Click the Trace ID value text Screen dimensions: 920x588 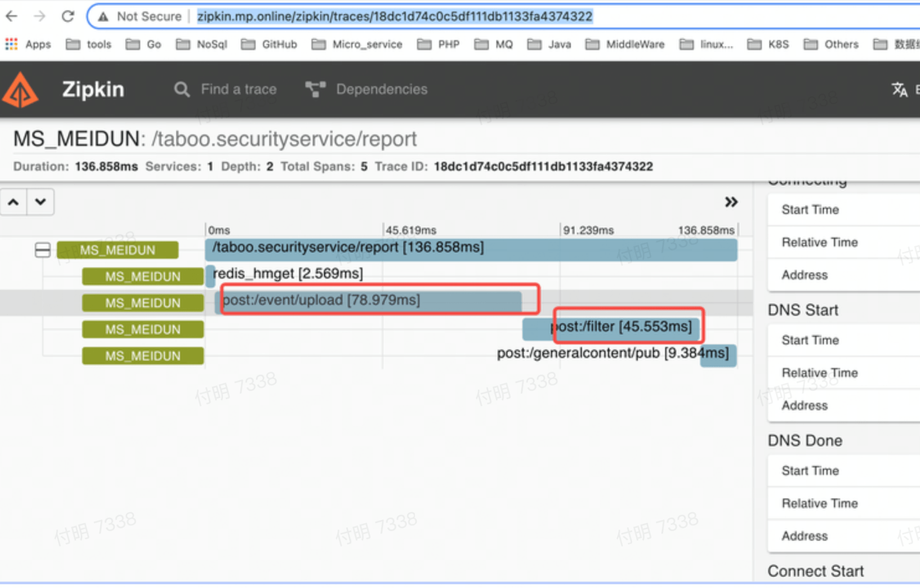tap(543, 166)
